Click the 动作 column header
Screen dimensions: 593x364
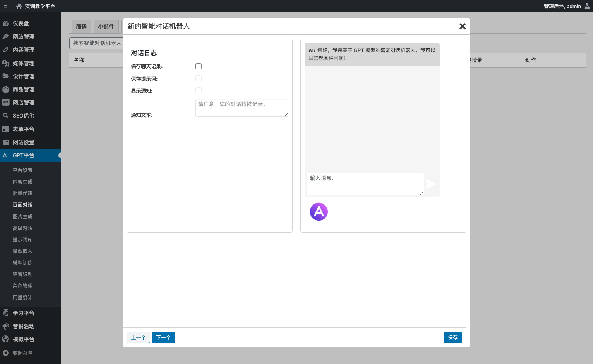coord(530,60)
